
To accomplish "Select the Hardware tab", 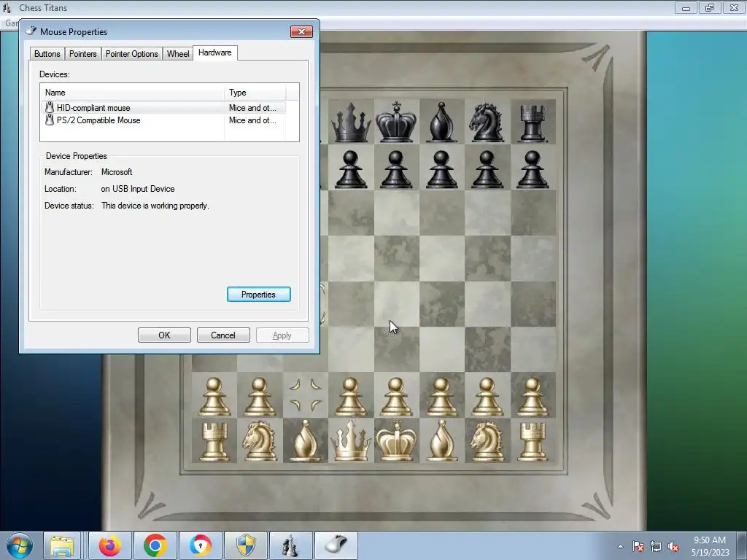I will (x=215, y=52).
